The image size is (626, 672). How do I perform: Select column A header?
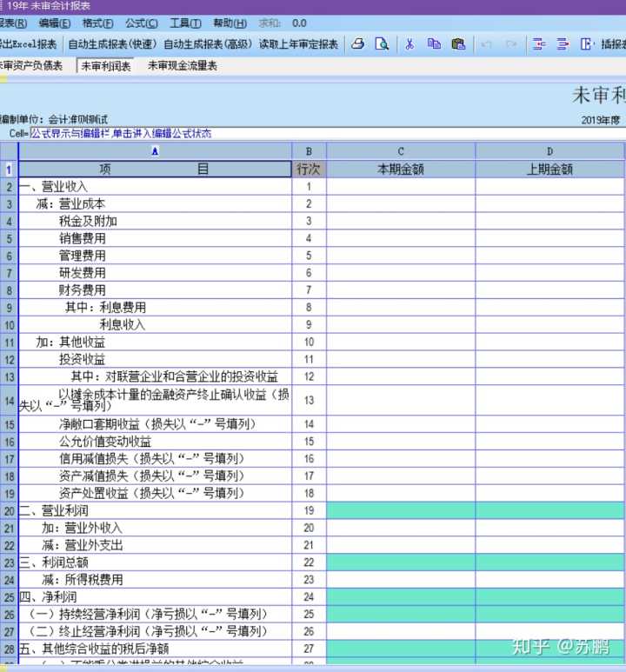click(155, 151)
